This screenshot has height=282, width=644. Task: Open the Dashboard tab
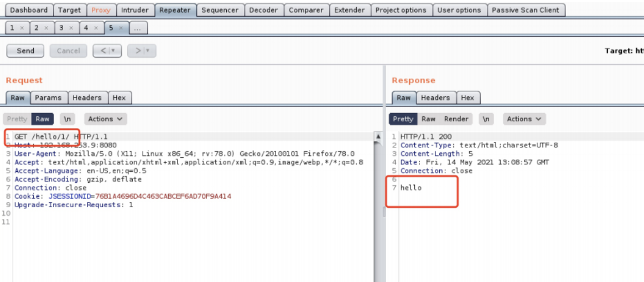(x=29, y=10)
